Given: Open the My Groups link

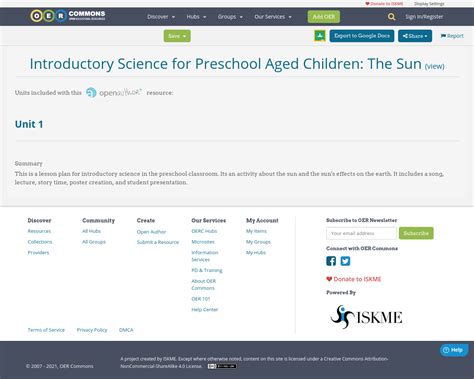Looking at the screenshot, I should tap(258, 242).
